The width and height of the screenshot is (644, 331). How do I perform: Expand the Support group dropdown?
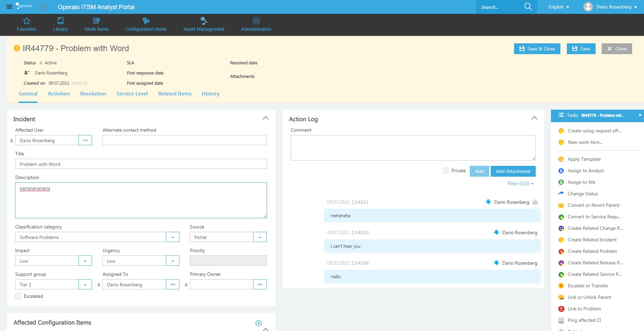click(85, 285)
